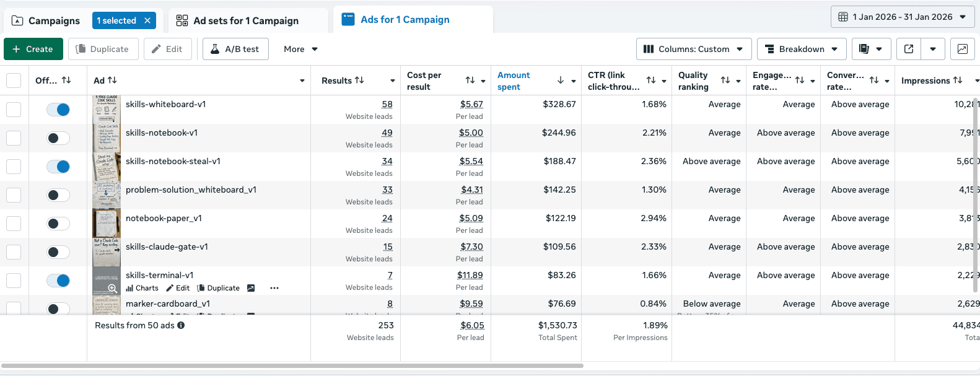Sort by Conversion rate ranking column
This screenshot has height=376, width=980.
pyautogui.click(x=874, y=81)
